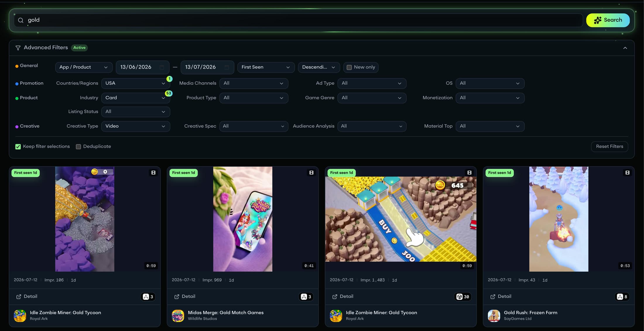Open the App / Product dropdown

tap(84, 67)
